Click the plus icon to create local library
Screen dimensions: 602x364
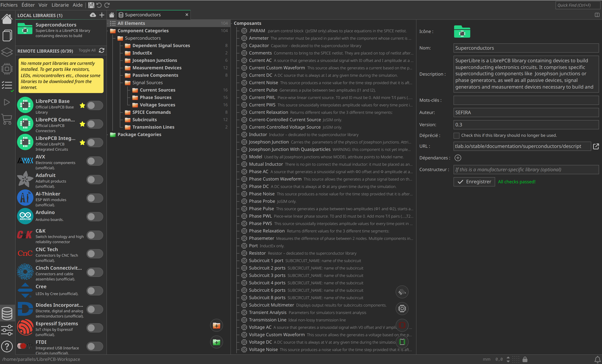(x=102, y=15)
